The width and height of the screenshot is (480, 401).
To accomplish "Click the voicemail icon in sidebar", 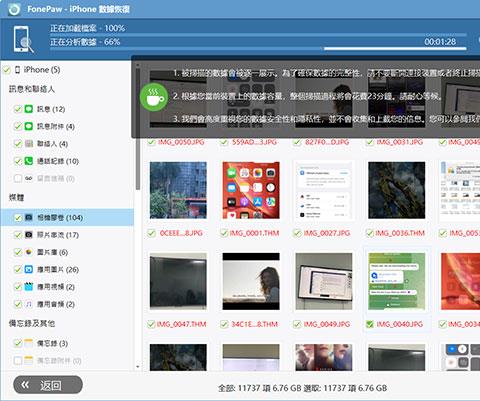I will point(29,178).
